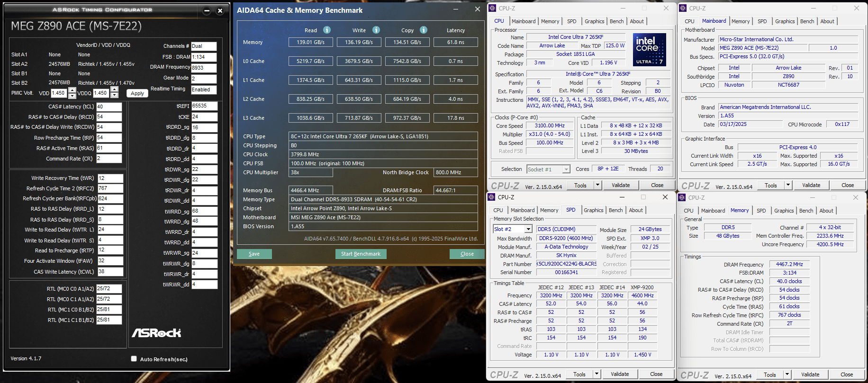The image size is (868, 383).
Task: Click the Memory Type DDR5-8933 SDRAM row
Action: point(383,199)
